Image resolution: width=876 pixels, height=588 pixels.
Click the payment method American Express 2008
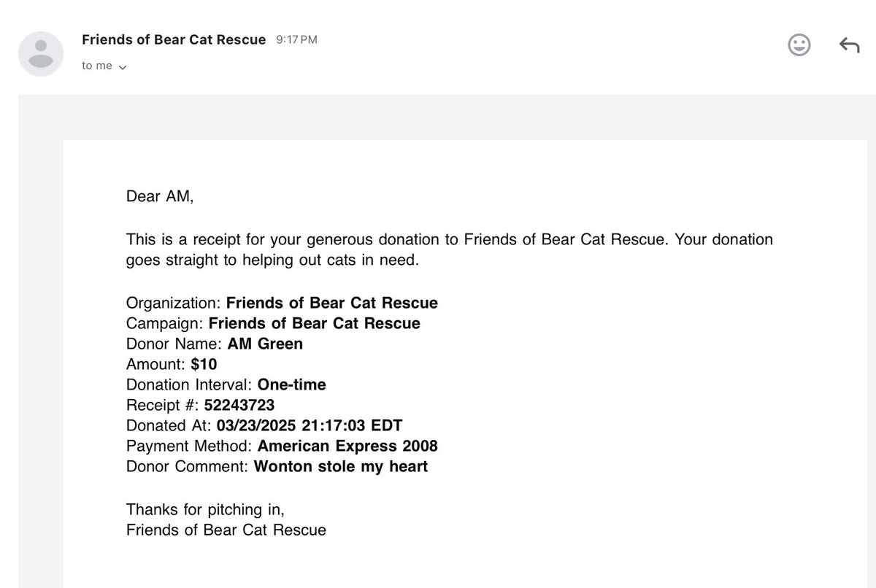[348, 446]
